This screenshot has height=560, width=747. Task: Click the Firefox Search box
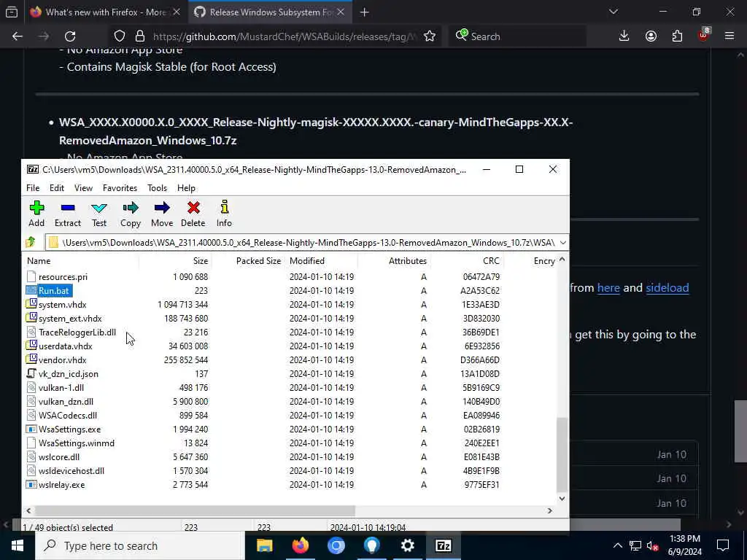coord(517,36)
